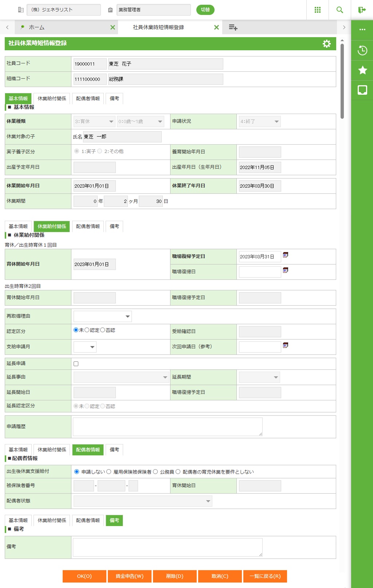Viewport: 373px width, 588px height.
Task: Open calendar for 職場復帰予定日 2023年03月31日
Action: click(x=286, y=255)
